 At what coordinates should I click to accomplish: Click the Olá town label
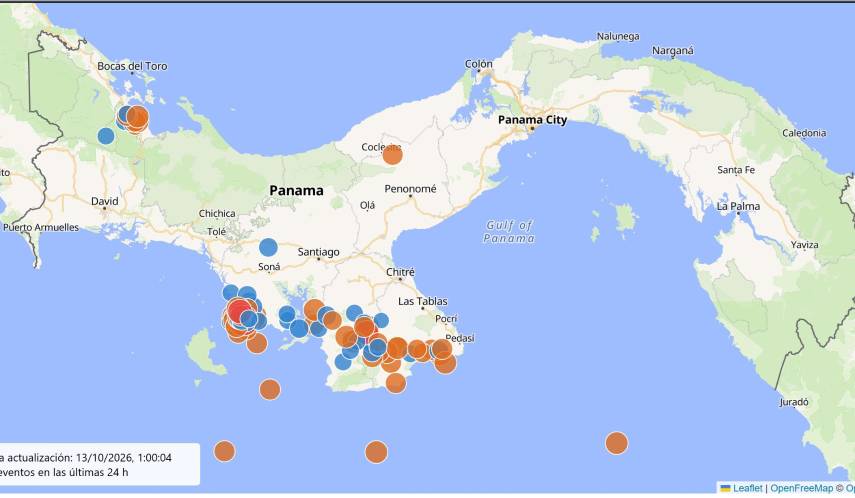[x=368, y=206]
